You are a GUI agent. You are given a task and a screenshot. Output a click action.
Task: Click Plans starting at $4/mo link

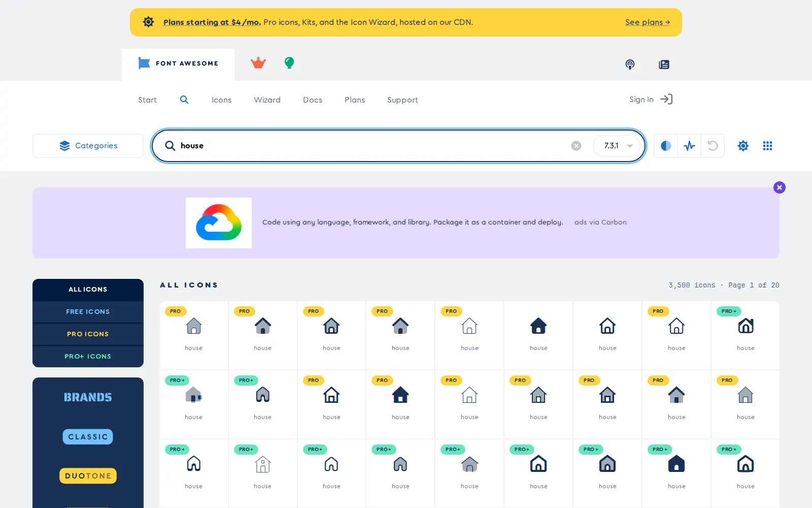[212, 22]
